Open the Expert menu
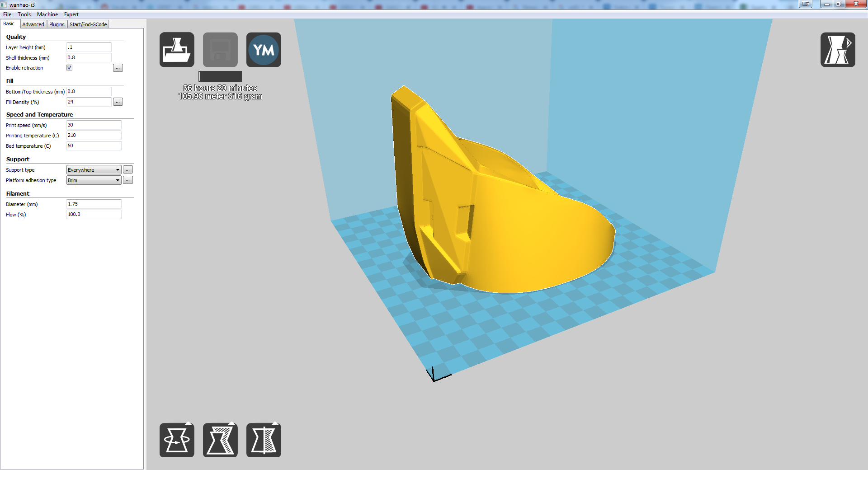Viewport: 868px width, 488px height. (x=71, y=14)
